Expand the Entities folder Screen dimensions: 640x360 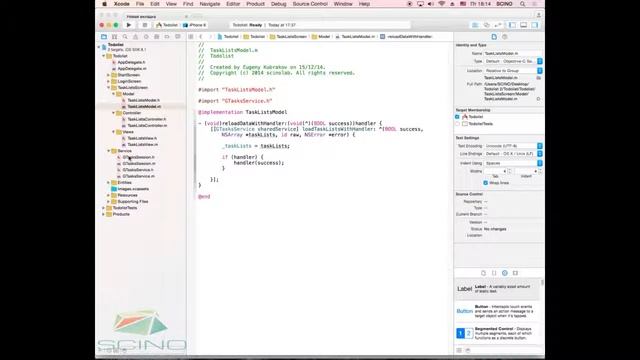pyautogui.click(x=109, y=182)
